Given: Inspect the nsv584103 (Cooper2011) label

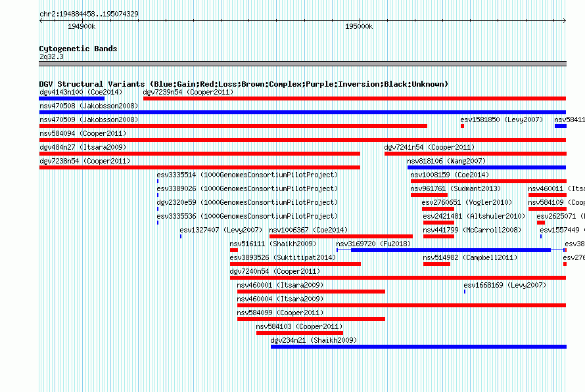Looking at the screenshot, I should (299, 326).
